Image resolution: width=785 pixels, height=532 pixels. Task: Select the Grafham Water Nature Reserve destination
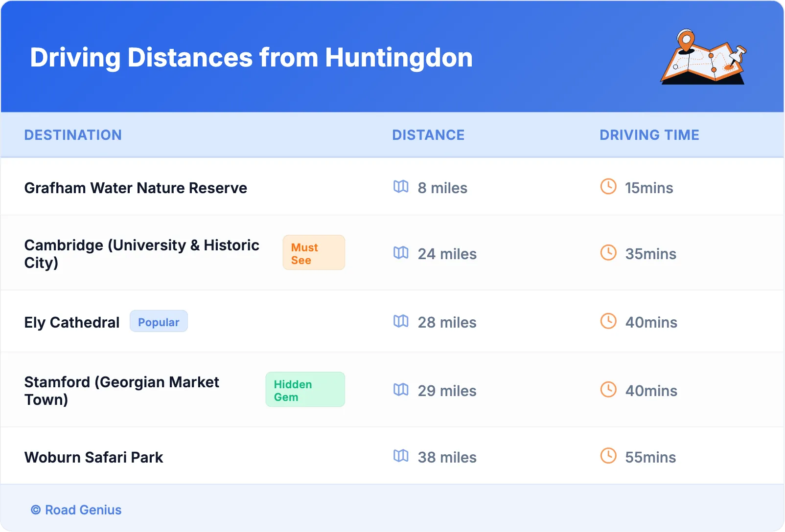pyautogui.click(x=136, y=188)
